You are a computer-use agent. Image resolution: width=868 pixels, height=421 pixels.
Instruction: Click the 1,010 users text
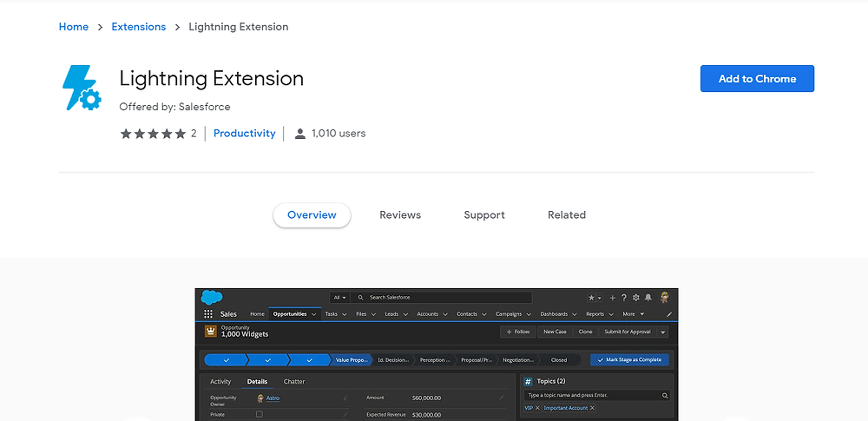pos(339,134)
